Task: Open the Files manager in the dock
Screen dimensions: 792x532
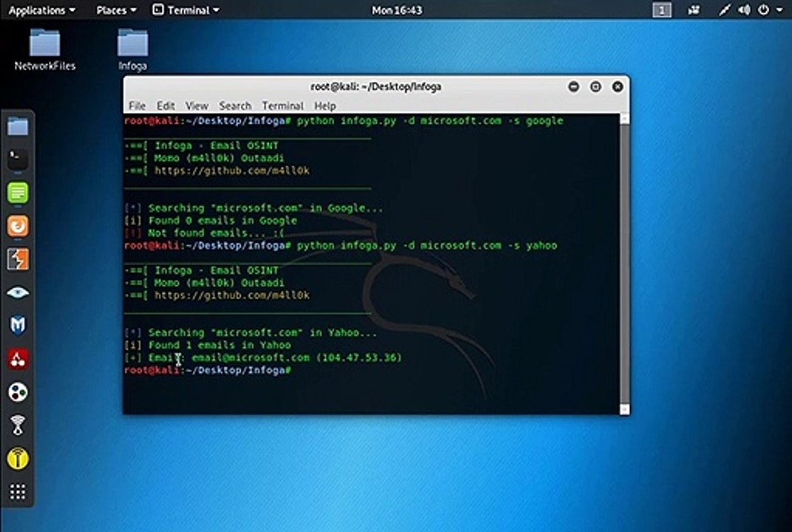Action: point(18,126)
